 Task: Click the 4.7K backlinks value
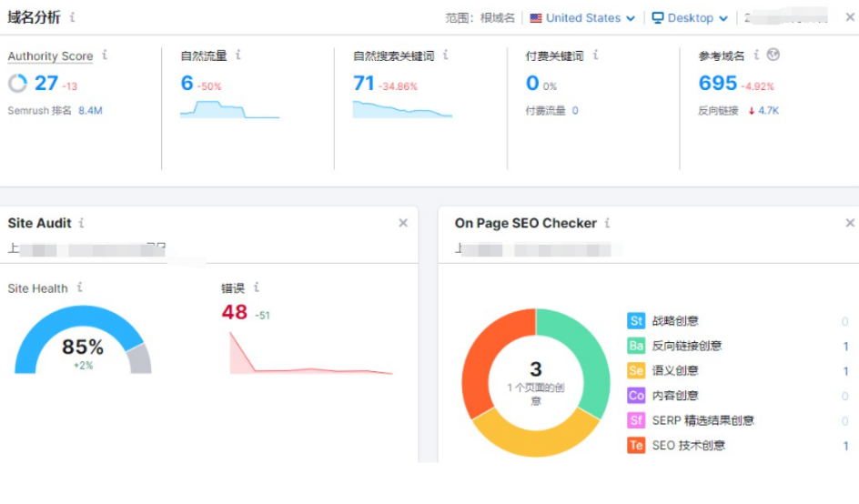768,111
